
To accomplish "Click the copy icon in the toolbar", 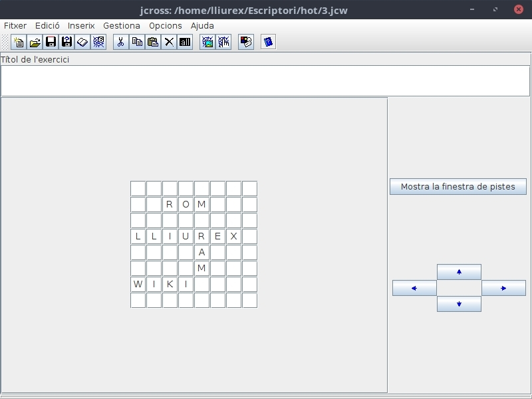I will coord(137,42).
